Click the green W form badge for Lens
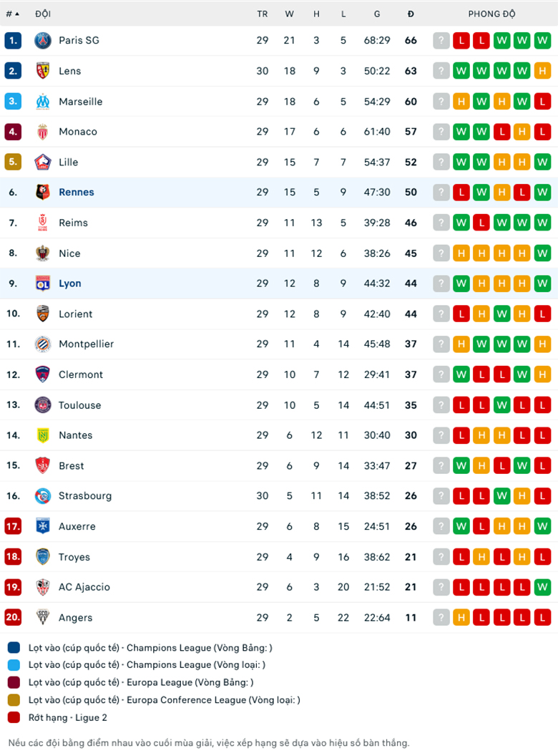Image resolution: width=558 pixels, height=756 pixels. [461, 71]
